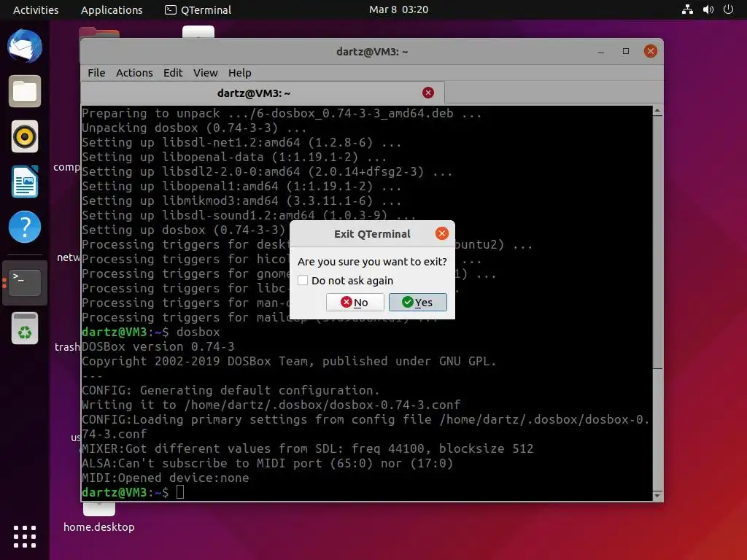Viewport: 747px width, 560px height.
Task: Open the Help menu
Action: [x=239, y=73]
